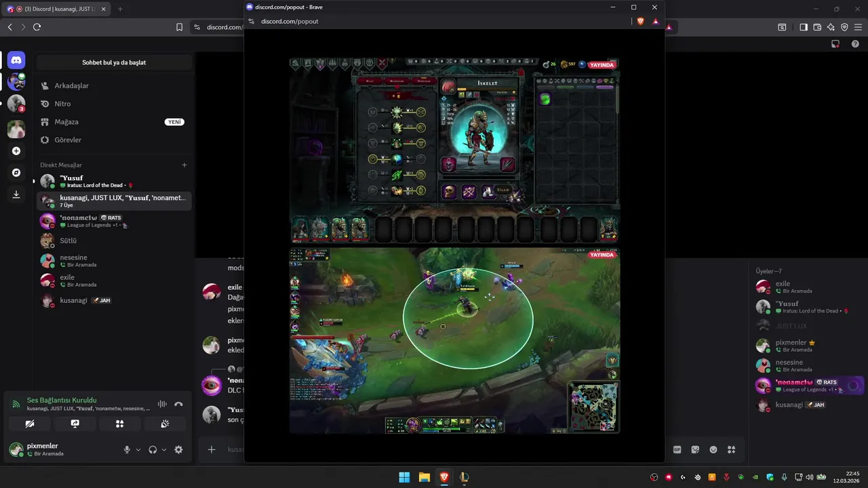Click the popout address bar URL

(x=290, y=21)
